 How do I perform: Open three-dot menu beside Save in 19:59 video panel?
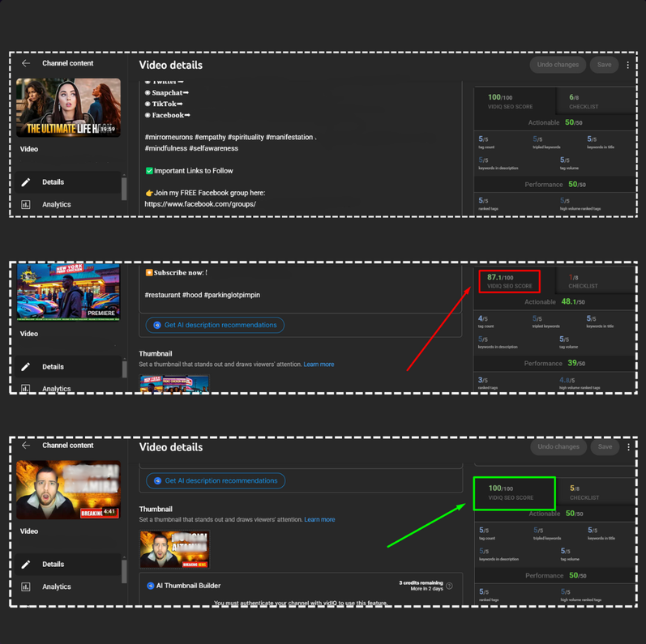[x=627, y=65]
